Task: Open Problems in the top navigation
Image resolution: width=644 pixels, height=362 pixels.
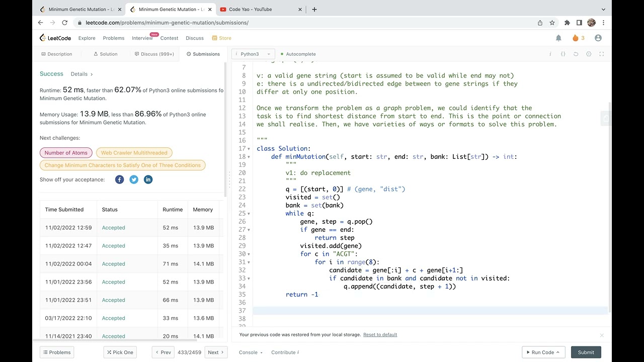Action: pyautogui.click(x=114, y=38)
